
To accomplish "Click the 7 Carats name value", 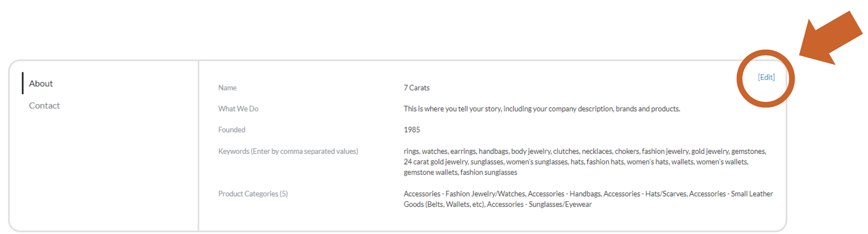I will pos(416,88).
